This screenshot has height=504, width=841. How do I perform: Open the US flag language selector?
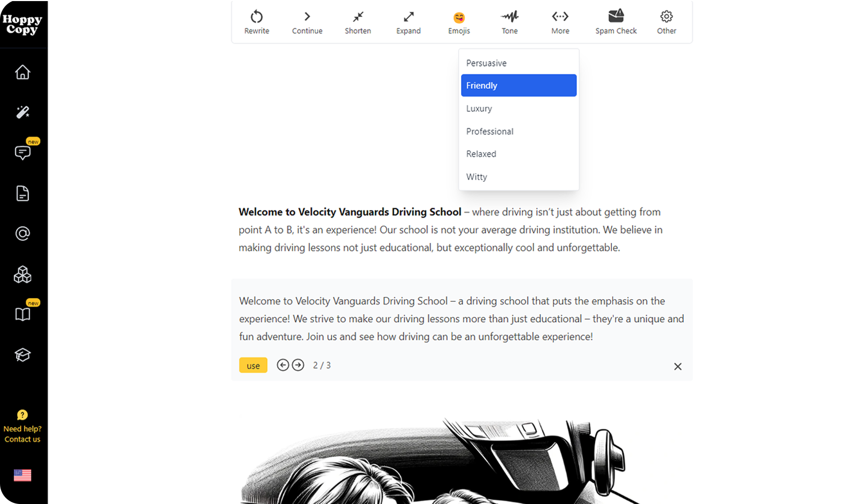click(23, 475)
